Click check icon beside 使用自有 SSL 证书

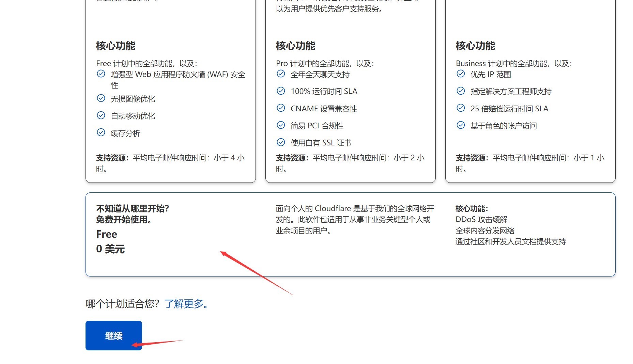pos(281,142)
